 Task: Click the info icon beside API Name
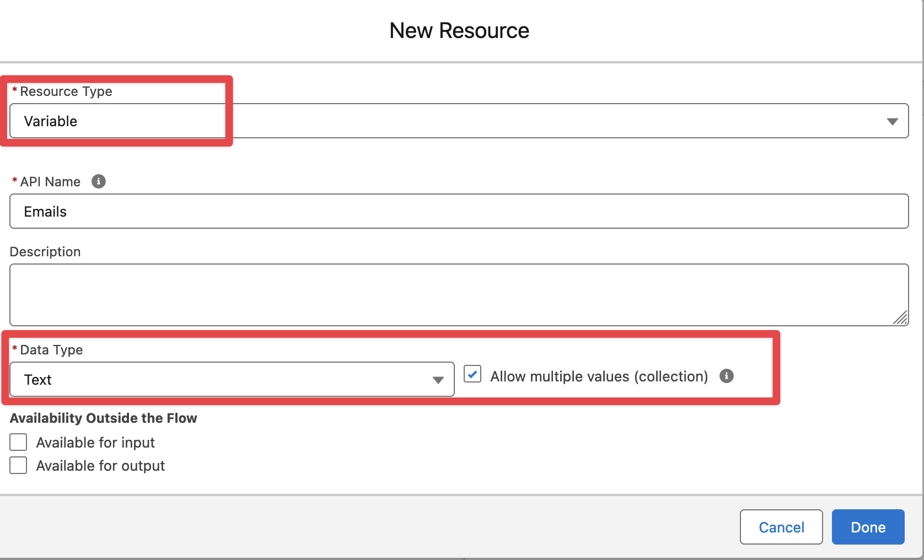point(99,181)
